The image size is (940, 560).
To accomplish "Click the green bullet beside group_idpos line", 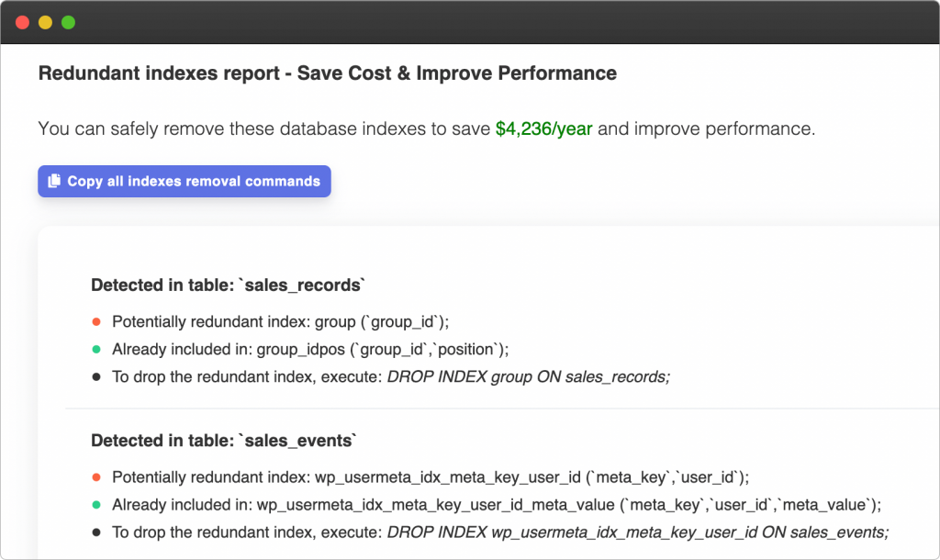I will pyautogui.click(x=95, y=350).
